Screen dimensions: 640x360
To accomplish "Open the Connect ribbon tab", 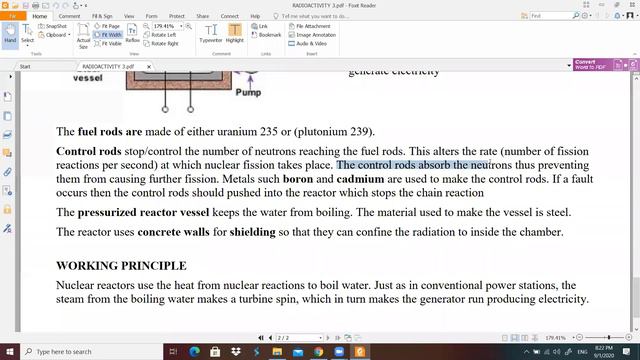I will (229, 16).
